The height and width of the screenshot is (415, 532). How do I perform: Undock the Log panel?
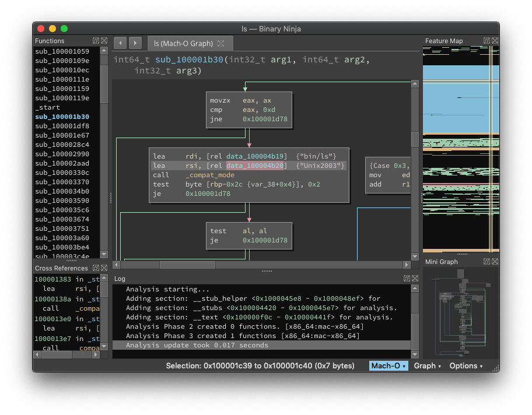pos(407,279)
